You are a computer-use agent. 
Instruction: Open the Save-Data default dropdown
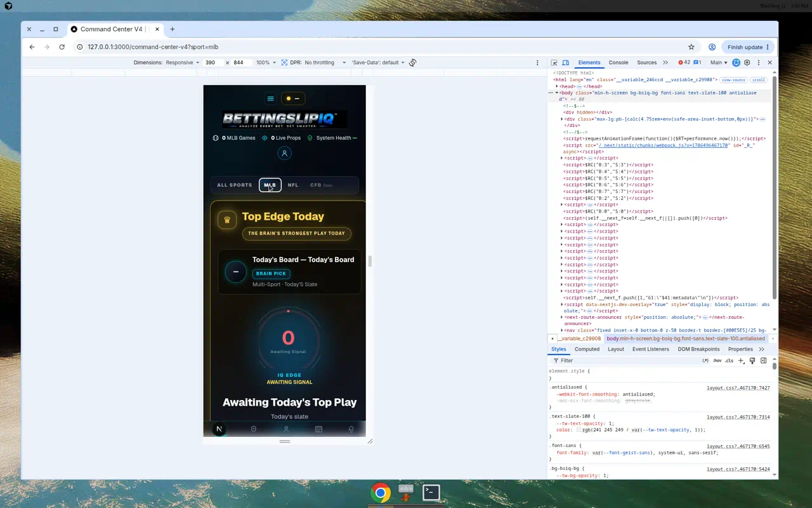[378, 63]
